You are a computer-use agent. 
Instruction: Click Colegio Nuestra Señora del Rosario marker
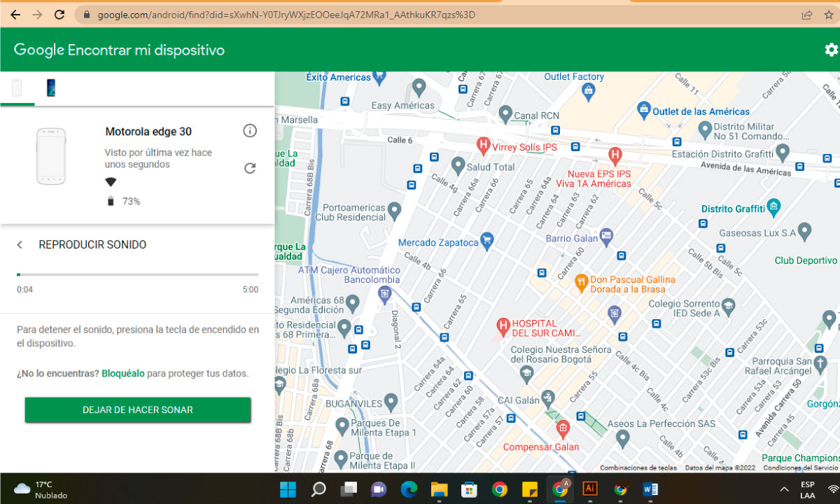pos(525,375)
